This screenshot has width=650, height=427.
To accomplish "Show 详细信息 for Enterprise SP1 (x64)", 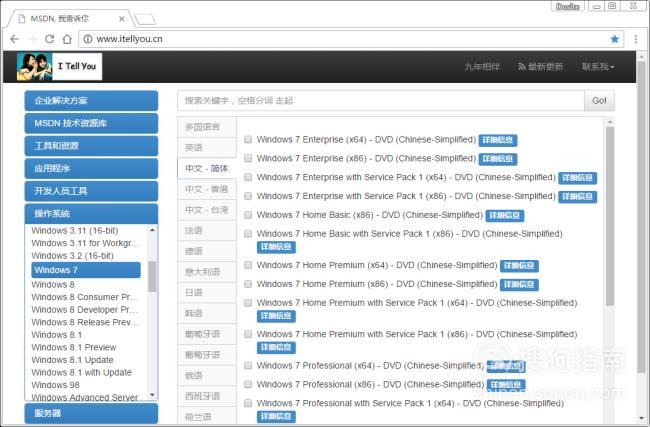I will pyautogui.click(x=577, y=178).
